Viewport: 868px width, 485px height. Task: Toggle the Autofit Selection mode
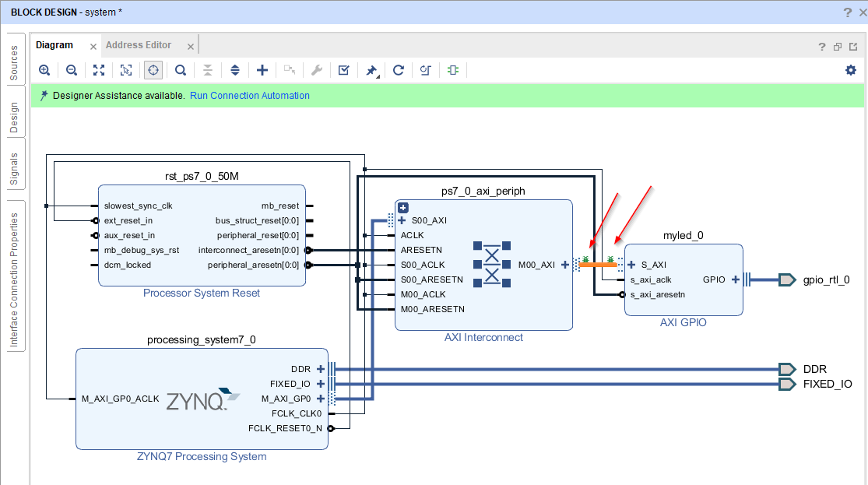coord(153,70)
